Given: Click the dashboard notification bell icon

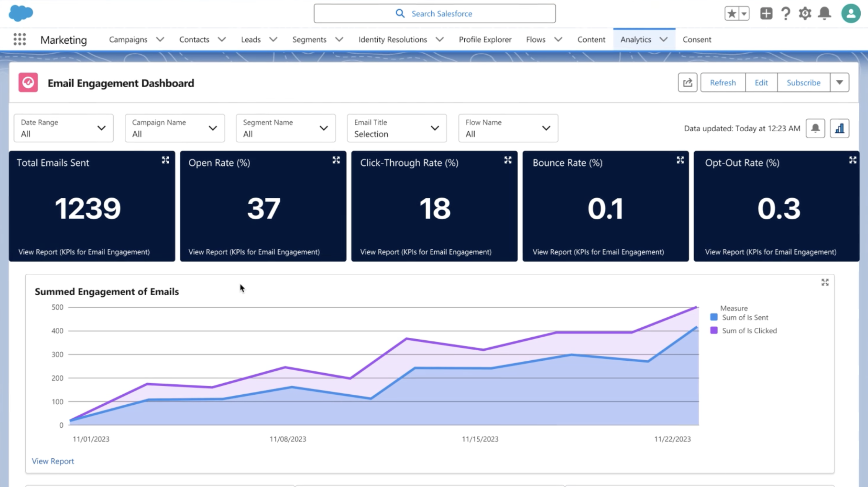Looking at the screenshot, I should 815,128.
